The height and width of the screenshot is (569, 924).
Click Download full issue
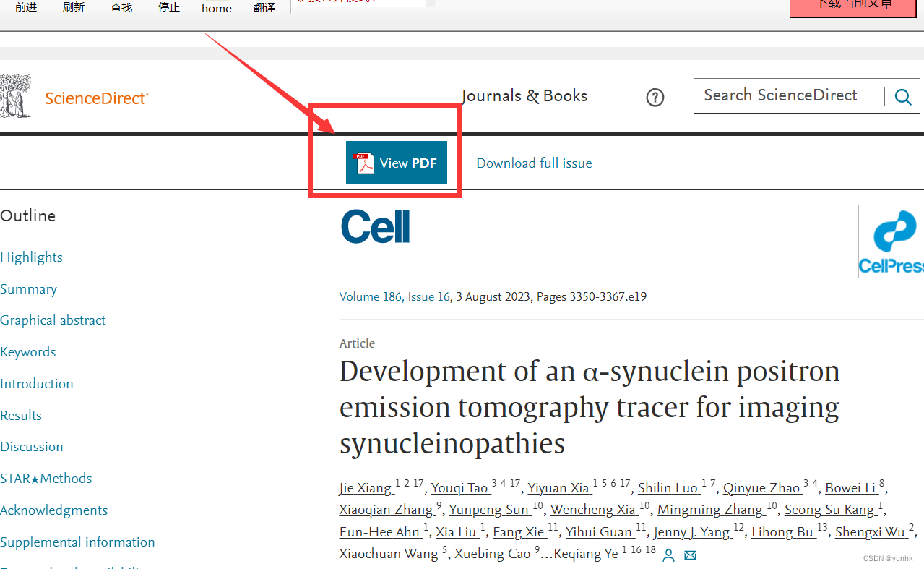(534, 163)
